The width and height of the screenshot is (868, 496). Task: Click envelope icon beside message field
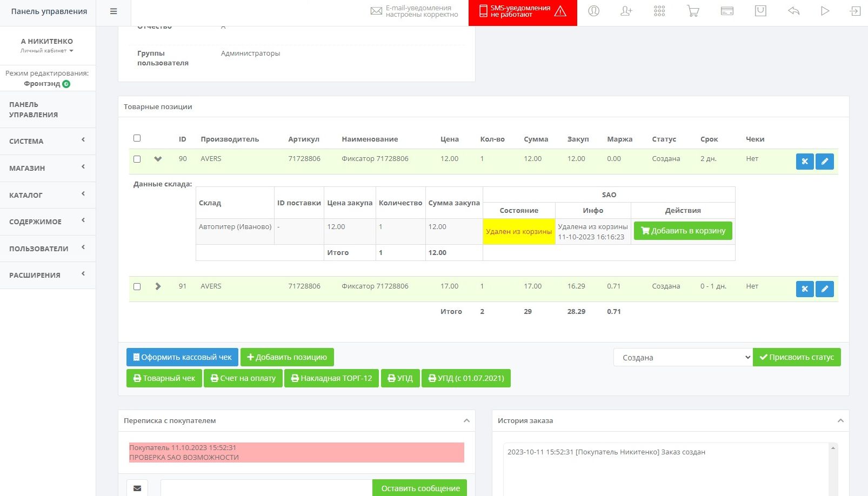click(x=137, y=488)
